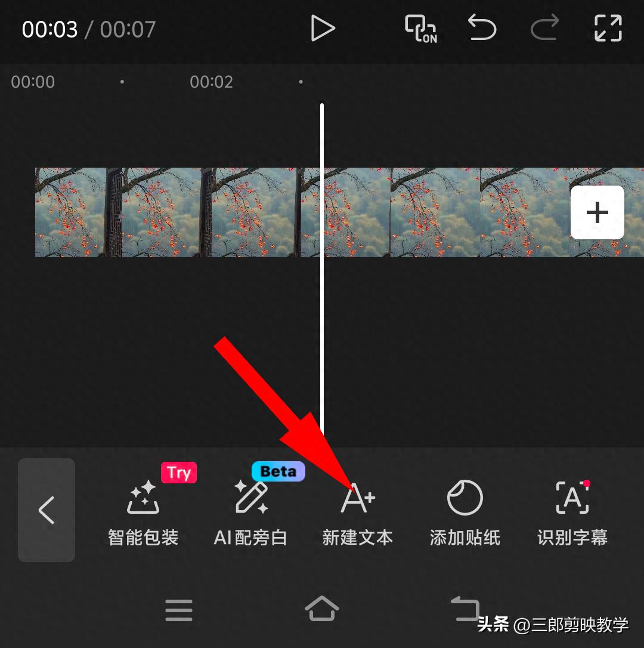This screenshot has width=644, height=648.
Task: Open AI配旁白 narration tool
Action: 250,513
